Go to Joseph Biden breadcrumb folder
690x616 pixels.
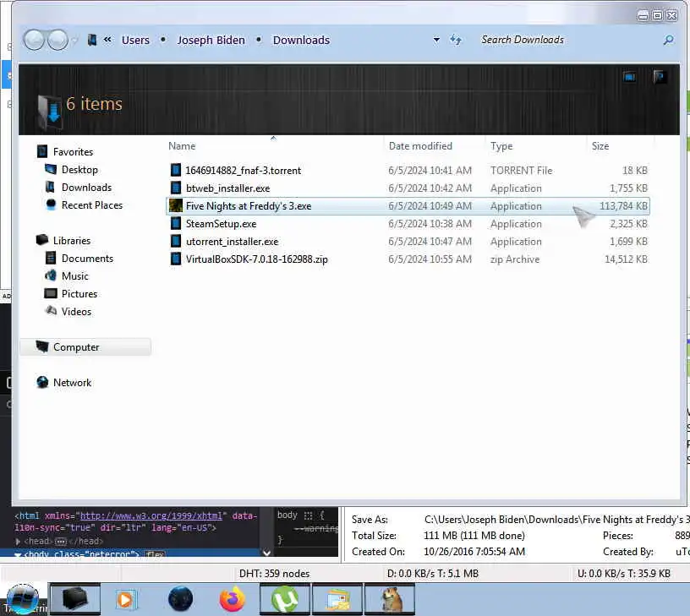211,40
